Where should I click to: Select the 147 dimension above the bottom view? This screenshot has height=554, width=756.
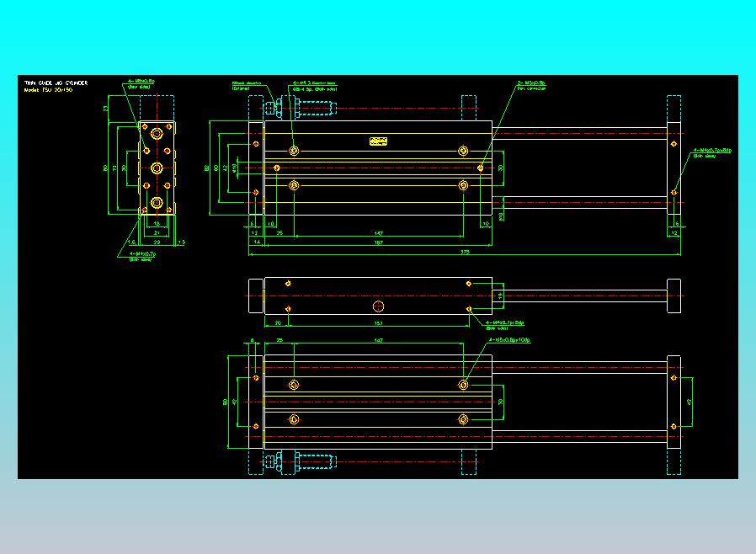click(379, 340)
